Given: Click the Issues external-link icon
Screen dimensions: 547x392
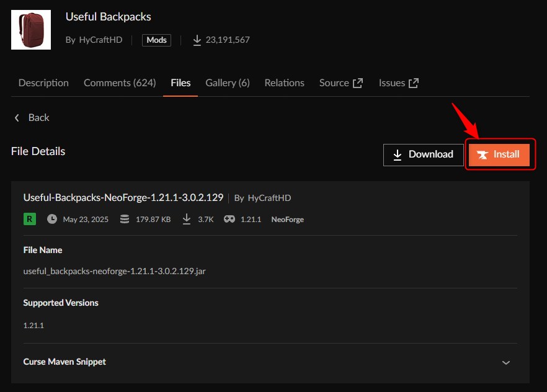Looking at the screenshot, I should (x=414, y=83).
